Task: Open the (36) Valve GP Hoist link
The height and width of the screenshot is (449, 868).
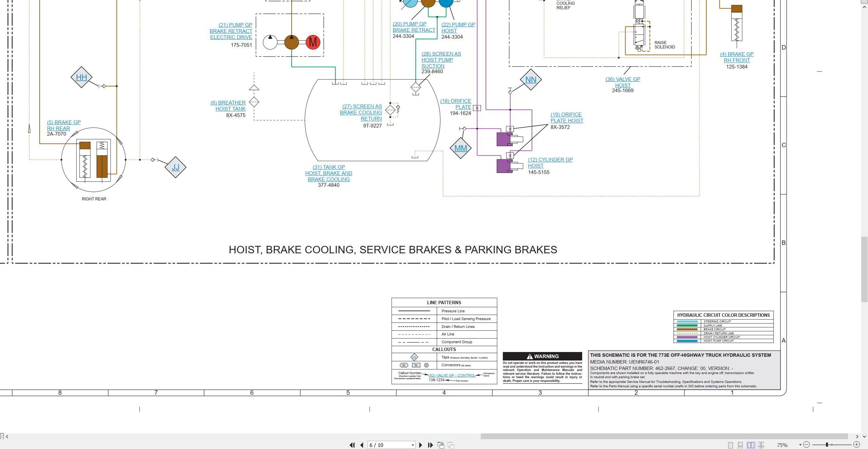Action: pos(623,82)
